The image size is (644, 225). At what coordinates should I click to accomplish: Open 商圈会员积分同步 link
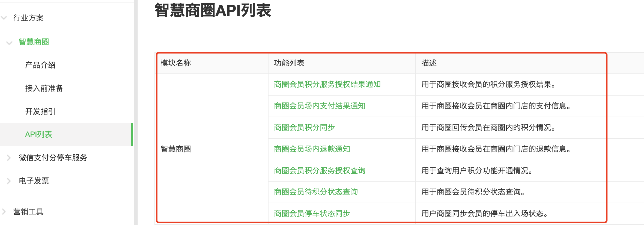coord(304,128)
